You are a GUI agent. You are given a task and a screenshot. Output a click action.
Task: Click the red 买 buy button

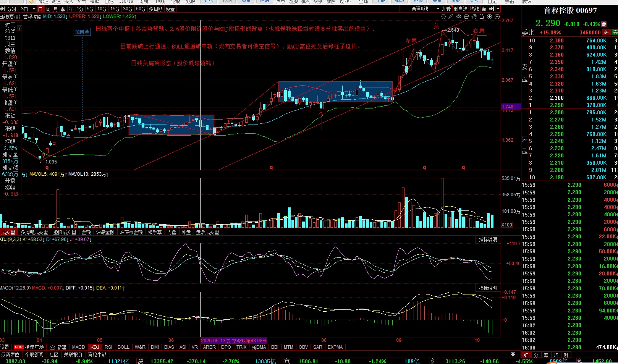click(x=606, y=32)
